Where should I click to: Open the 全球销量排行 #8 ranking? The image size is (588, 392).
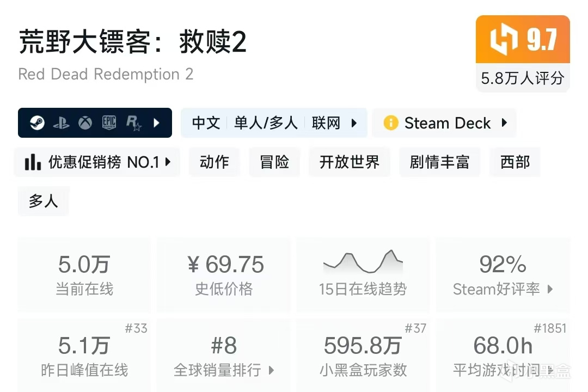click(224, 357)
